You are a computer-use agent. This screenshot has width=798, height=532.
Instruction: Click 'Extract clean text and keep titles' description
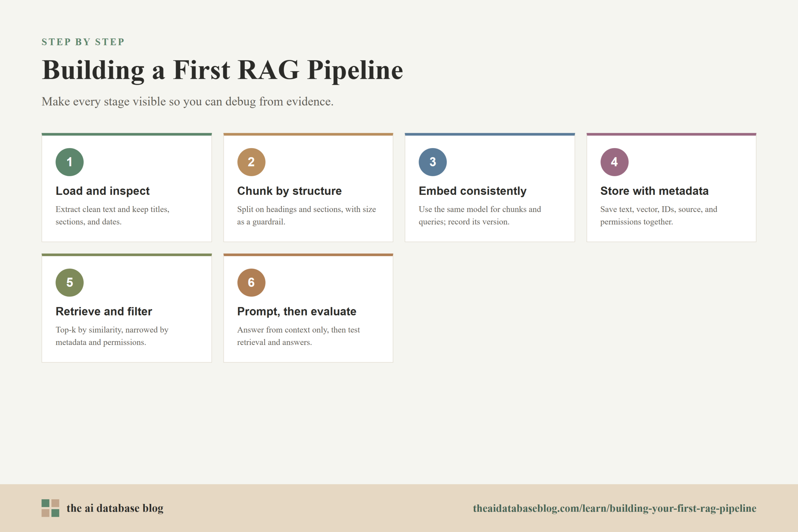(x=112, y=215)
